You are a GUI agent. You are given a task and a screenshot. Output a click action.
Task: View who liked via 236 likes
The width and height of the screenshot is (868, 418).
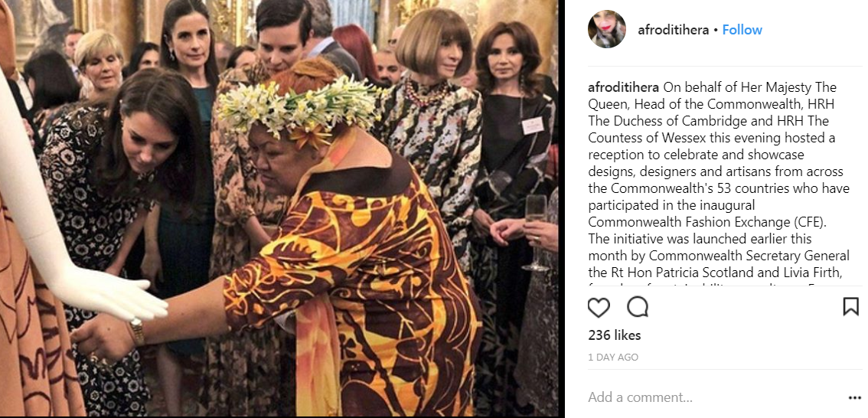coord(615,335)
